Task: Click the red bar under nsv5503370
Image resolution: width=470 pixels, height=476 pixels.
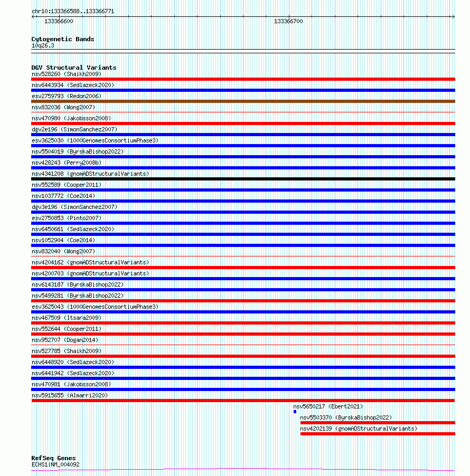Action: 378,423
